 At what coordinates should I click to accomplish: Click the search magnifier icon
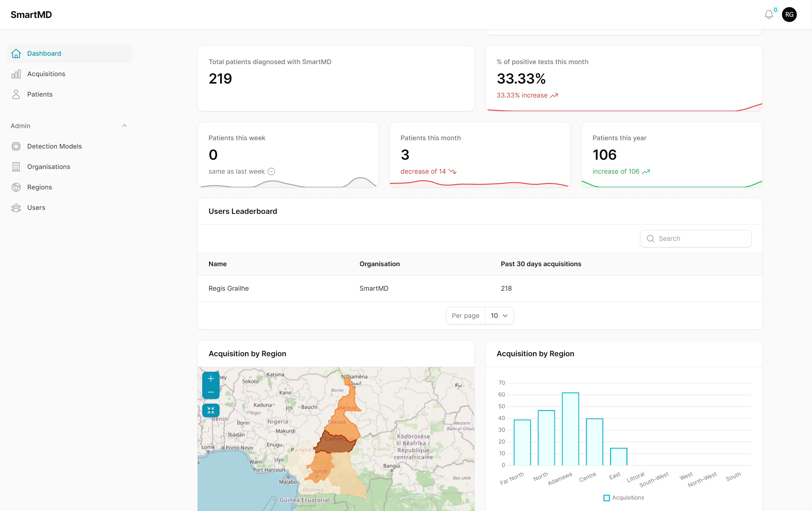[650, 239]
